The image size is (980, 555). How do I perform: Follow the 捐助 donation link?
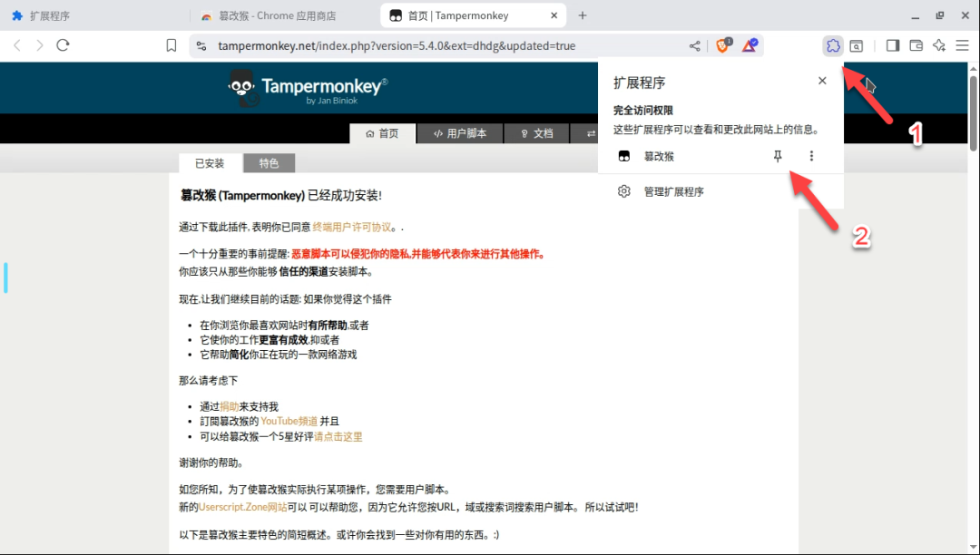(229, 406)
